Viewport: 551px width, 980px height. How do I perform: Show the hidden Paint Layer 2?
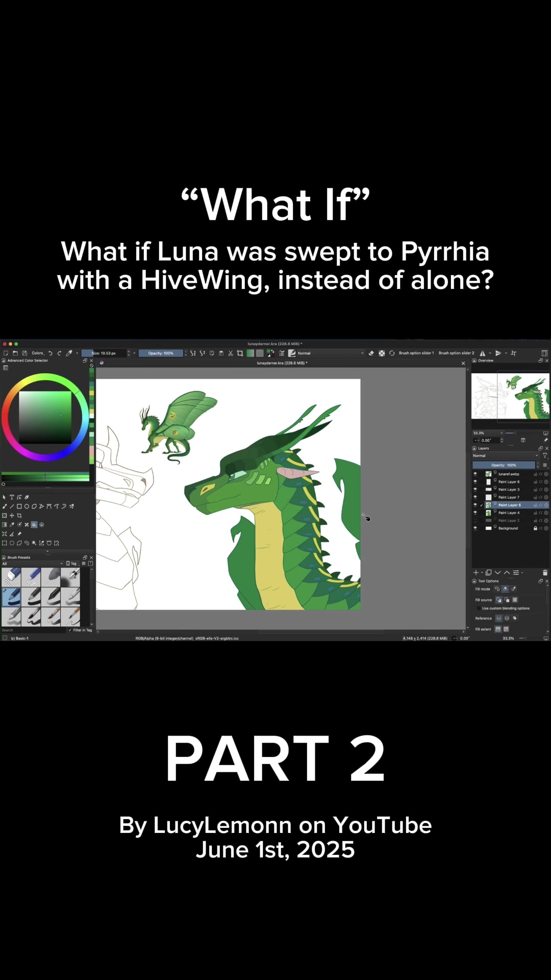(475, 521)
